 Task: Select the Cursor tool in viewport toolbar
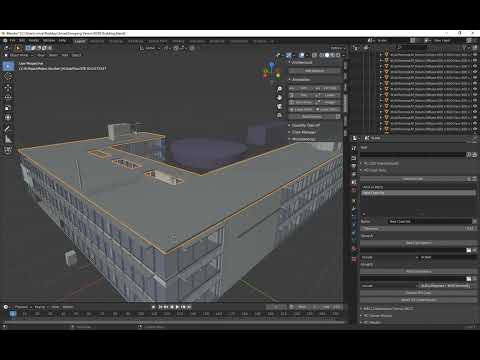8,77
